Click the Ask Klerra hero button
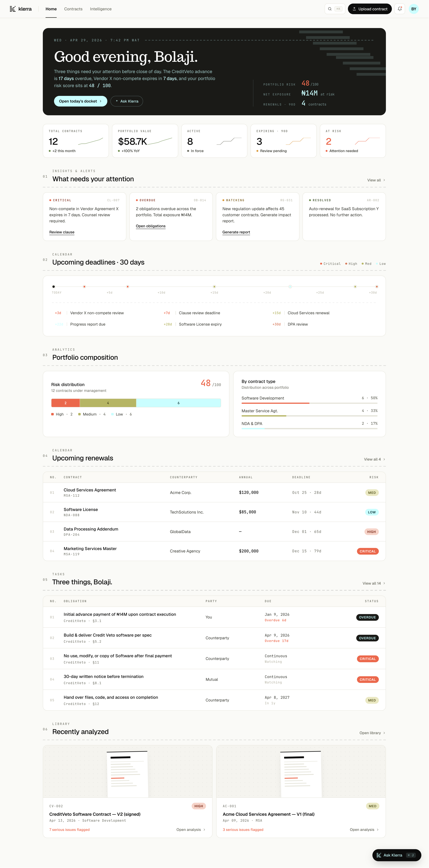Viewport: 429px width, 868px height. coord(127,101)
